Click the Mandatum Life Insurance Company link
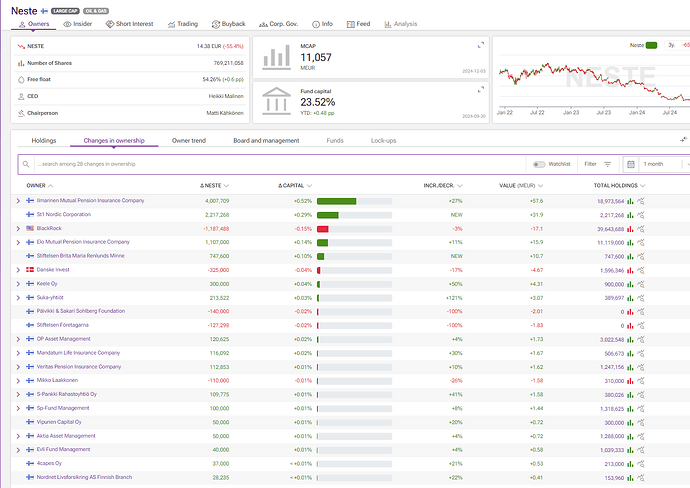Screen dimensions: 690x488 [78, 353]
